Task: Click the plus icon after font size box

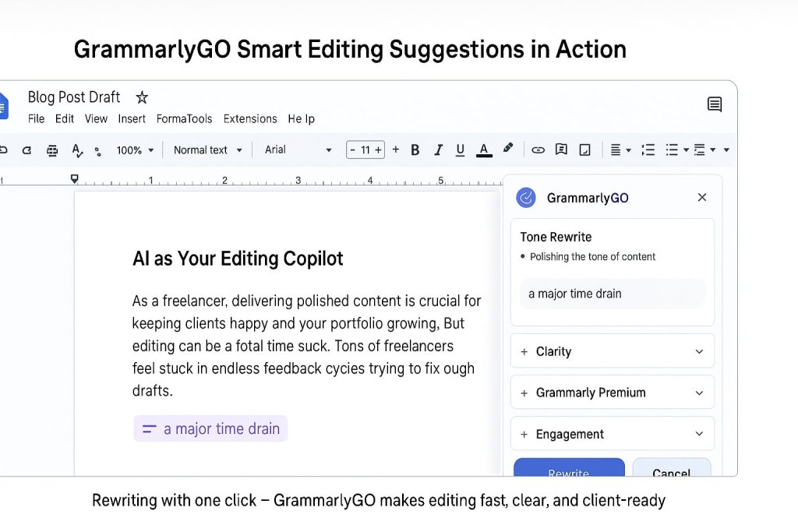Action: click(395, 150)
